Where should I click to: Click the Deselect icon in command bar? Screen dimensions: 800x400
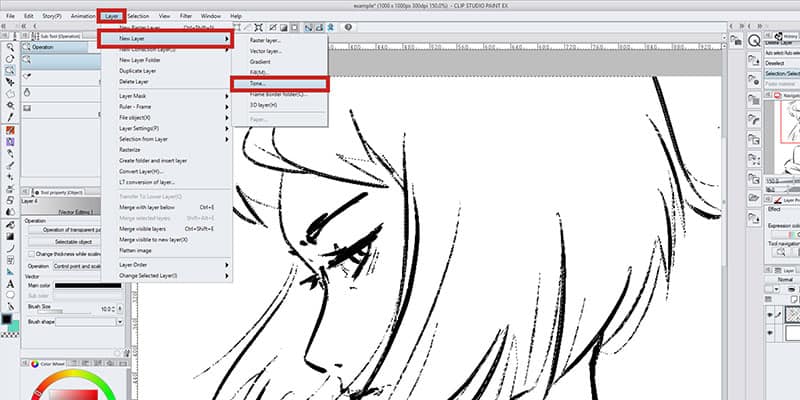coord(273,27)
